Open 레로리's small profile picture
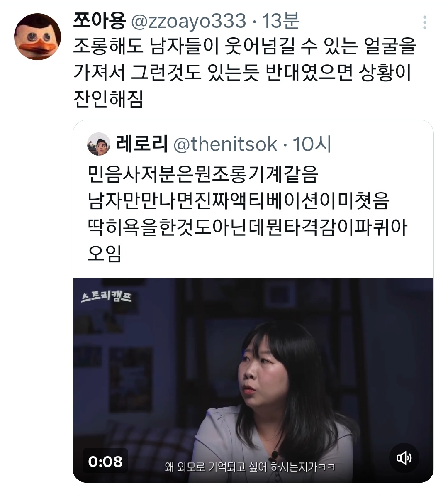 point(99,144)
